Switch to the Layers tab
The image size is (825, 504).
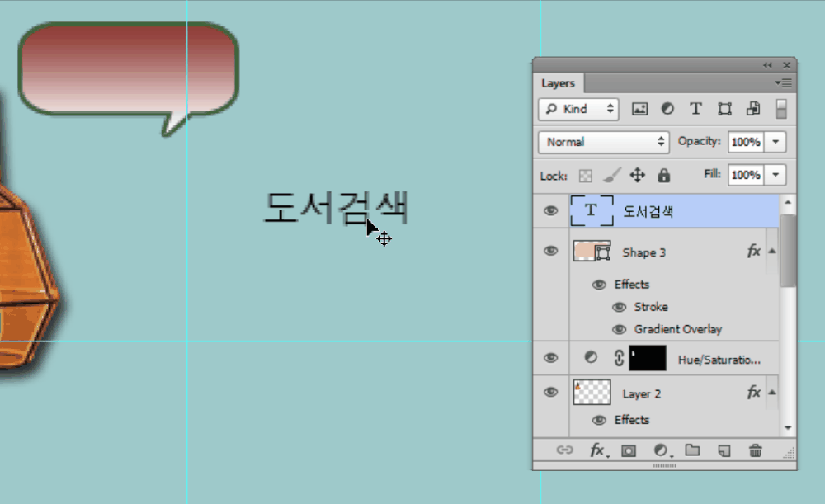[559, 83]
